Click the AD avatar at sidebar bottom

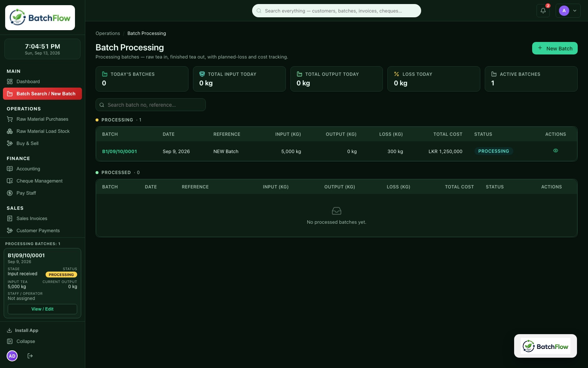pos(12,356)
